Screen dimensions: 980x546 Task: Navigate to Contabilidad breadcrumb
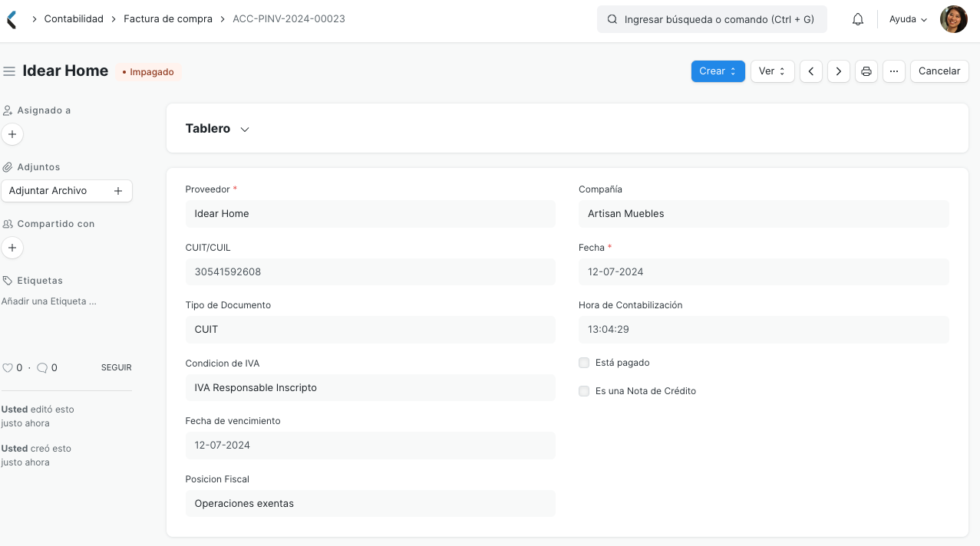(74, 19)
